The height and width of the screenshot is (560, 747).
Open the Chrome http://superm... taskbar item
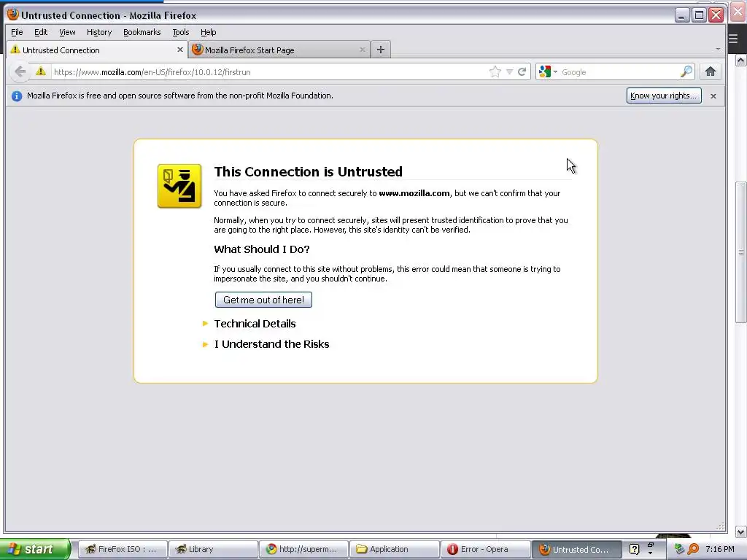[303, 549]
